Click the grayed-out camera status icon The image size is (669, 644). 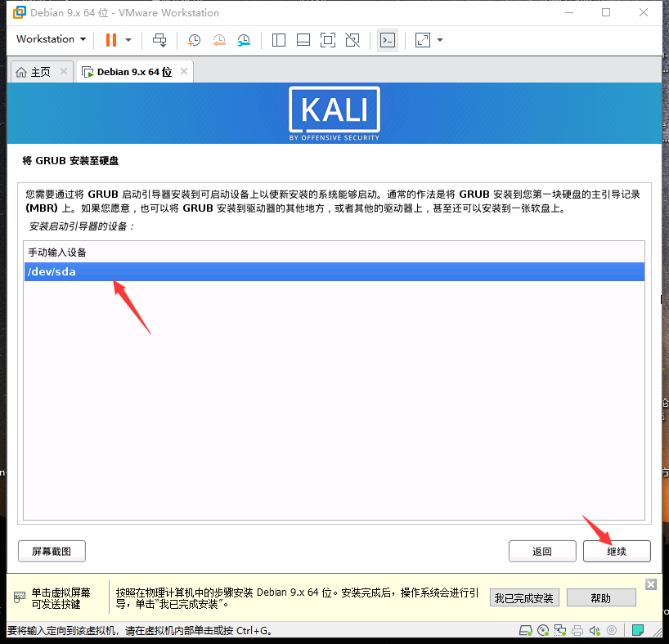(x=612, y=630)
